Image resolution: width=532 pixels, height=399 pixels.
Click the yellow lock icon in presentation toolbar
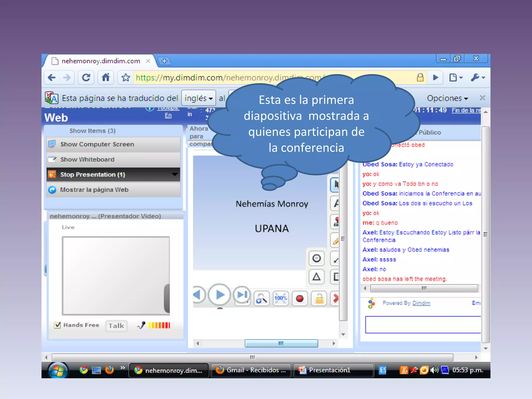click(x=319, y=298)
